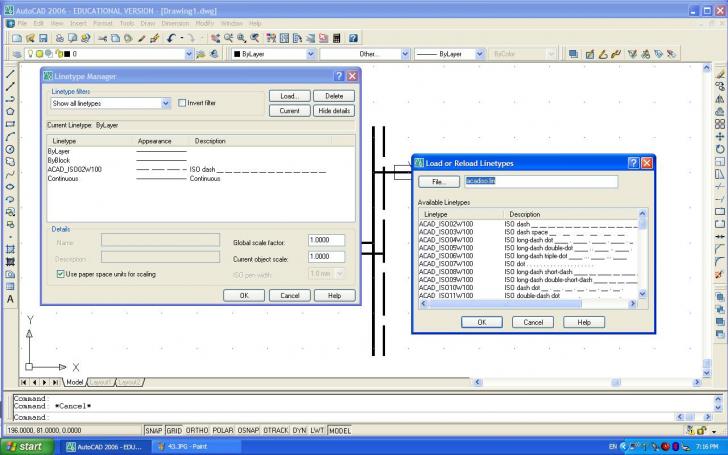Screen dimensions: 728x455
Task: Toggle OTRACK in status bar
Action: (276, 431)
